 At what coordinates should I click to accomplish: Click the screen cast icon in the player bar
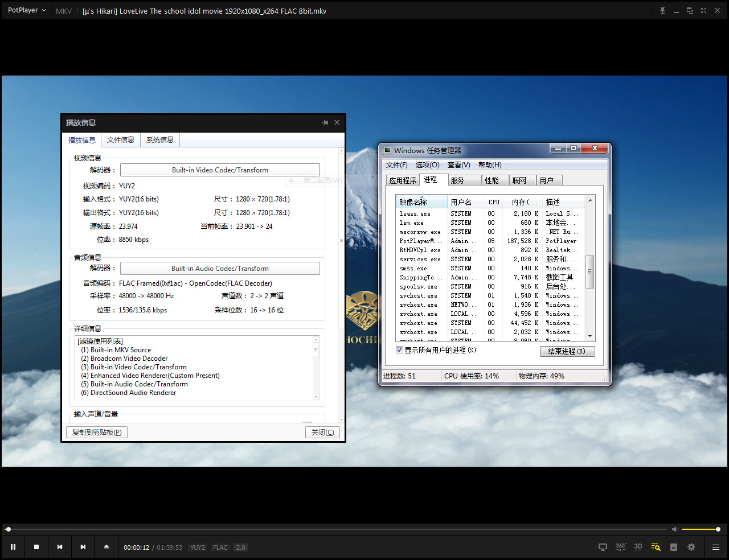(603, 547)
